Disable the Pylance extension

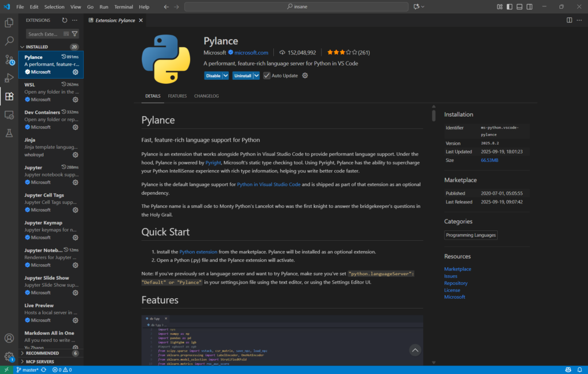[214, 75]
